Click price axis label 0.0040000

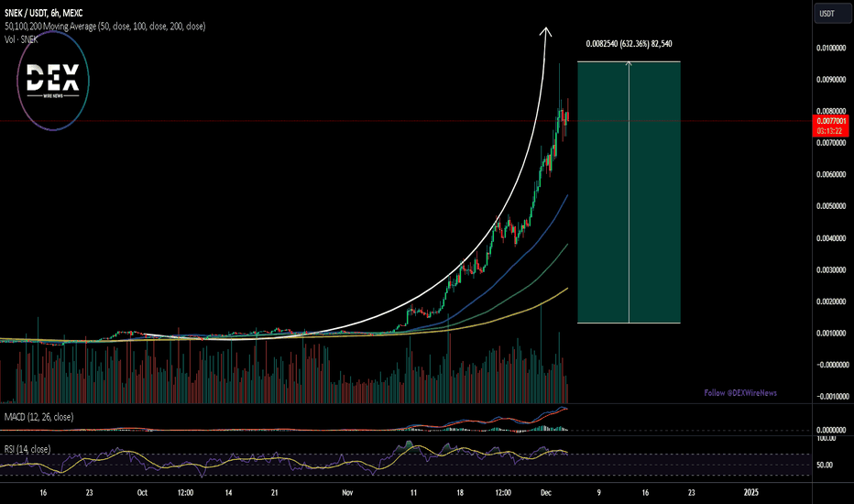(x=831, y=238)
